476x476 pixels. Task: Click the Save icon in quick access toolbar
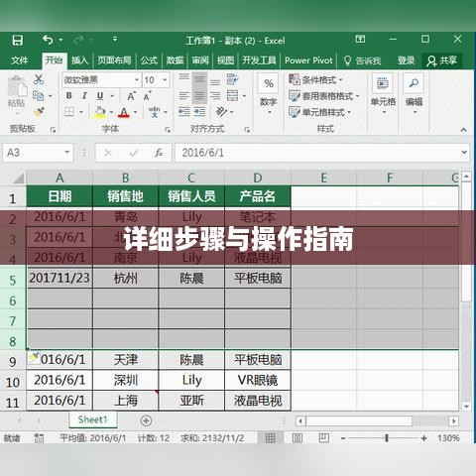17,41
